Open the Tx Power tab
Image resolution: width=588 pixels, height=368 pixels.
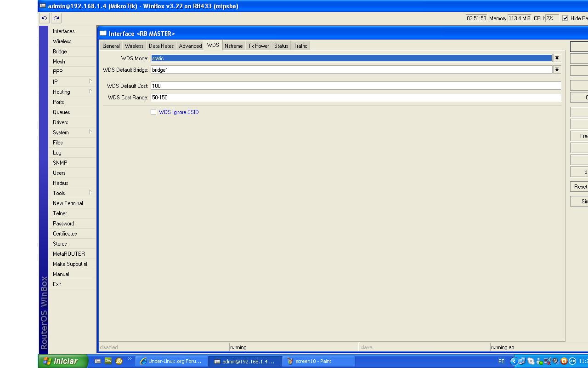[259, 46]
